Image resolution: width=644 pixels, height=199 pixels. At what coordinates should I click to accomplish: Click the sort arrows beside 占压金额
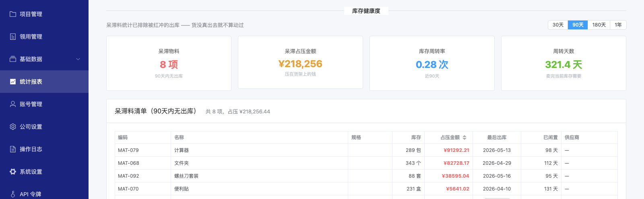pos(464,137)
